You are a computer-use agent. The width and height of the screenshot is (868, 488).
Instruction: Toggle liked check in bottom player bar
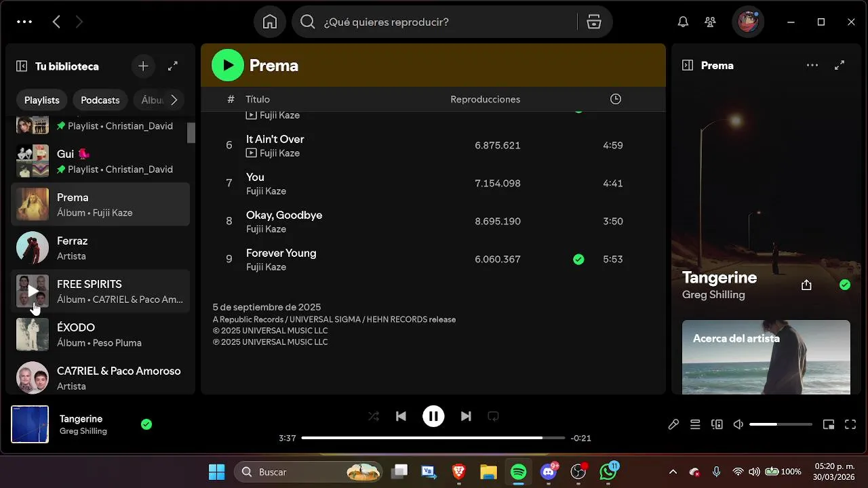146,424
